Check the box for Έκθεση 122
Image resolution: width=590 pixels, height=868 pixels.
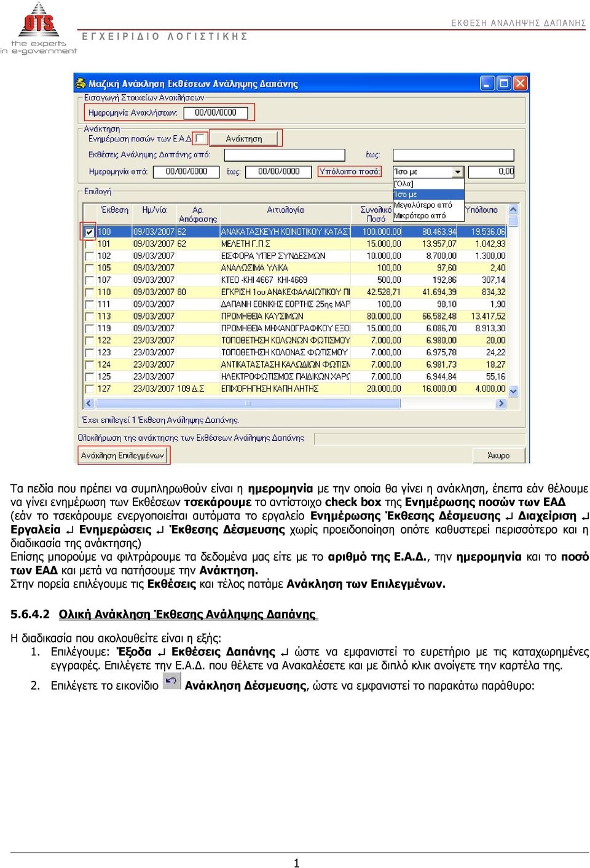coord(90,340)
